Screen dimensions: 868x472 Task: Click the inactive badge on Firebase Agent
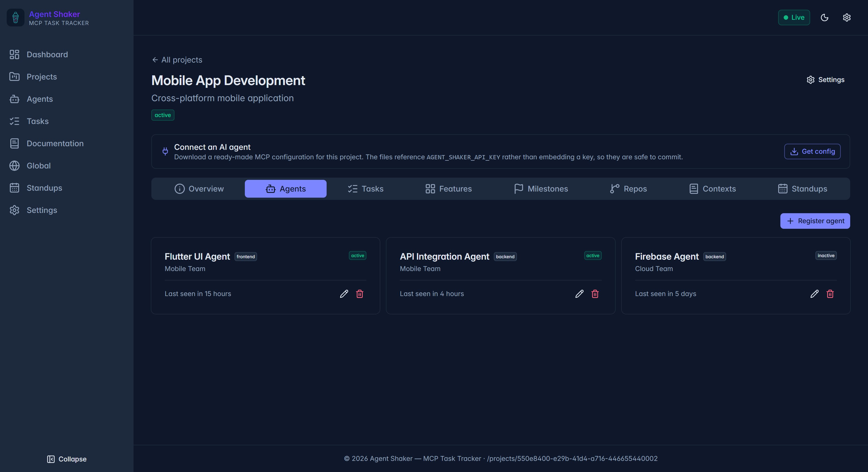826,256
